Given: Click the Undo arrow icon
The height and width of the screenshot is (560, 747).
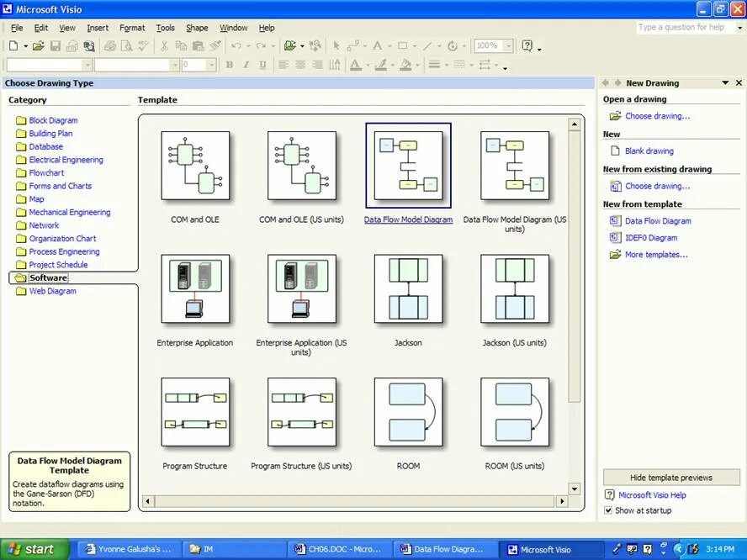Looking at the screenshot, I should (236, 45).
